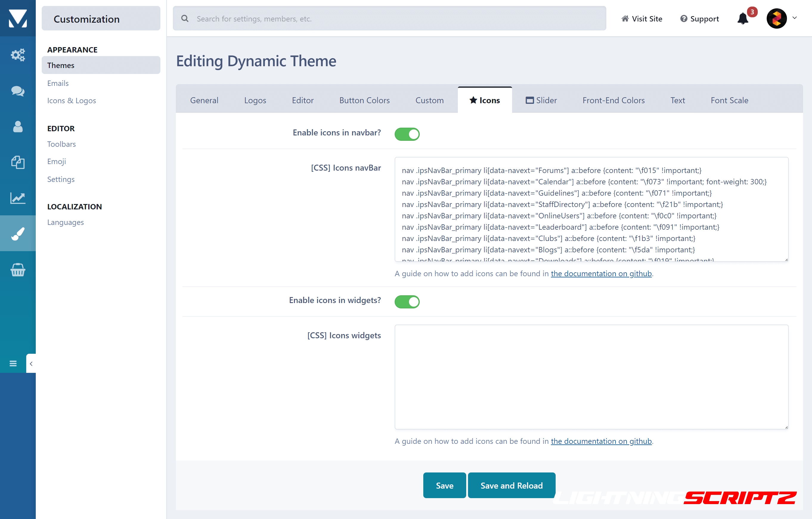Open the Statistics chart icon
Screen dimensions: 812x519
[18, 198]
